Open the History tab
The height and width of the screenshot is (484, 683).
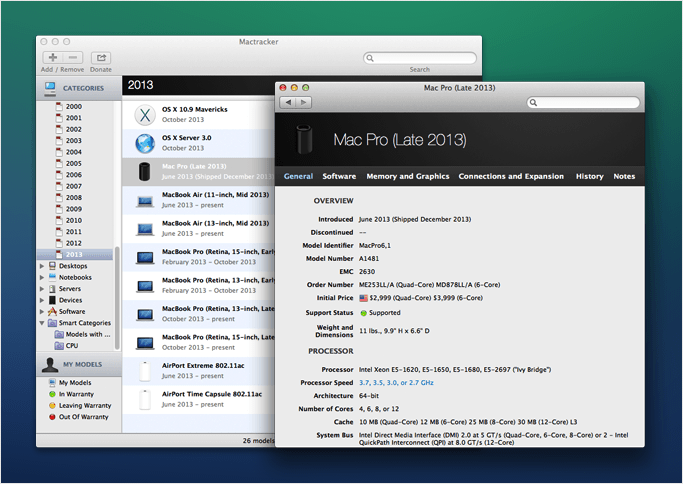point(589,176)
